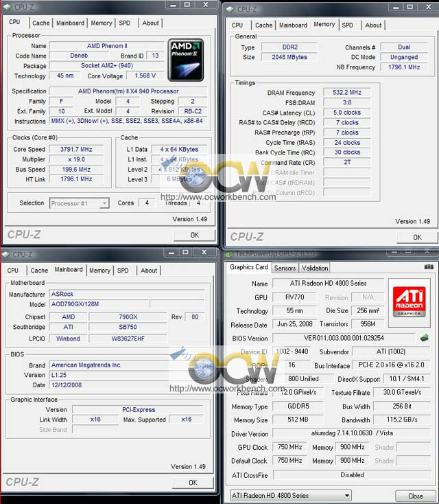
Task: Switch to CPU tab in Memory window
Action: (237, 25)
